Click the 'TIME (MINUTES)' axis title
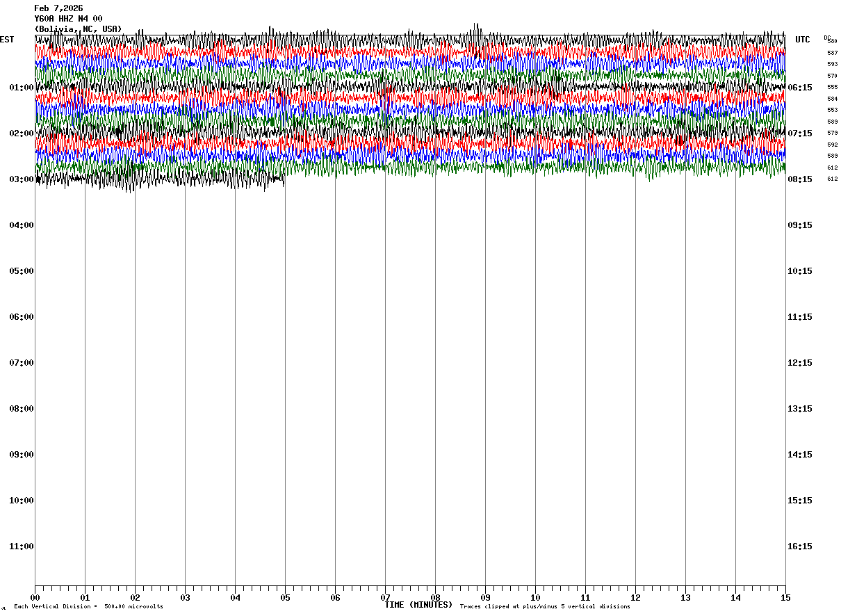The image size is (841, 616). coord(418,605)
